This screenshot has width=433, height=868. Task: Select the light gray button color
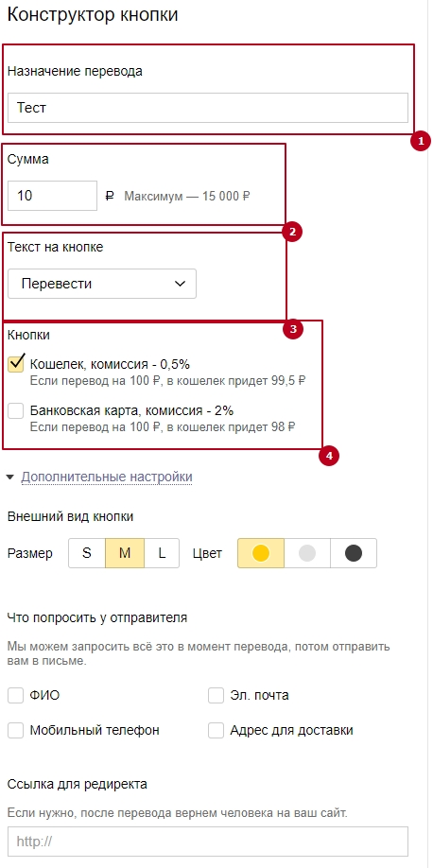[x=307, y=553]
